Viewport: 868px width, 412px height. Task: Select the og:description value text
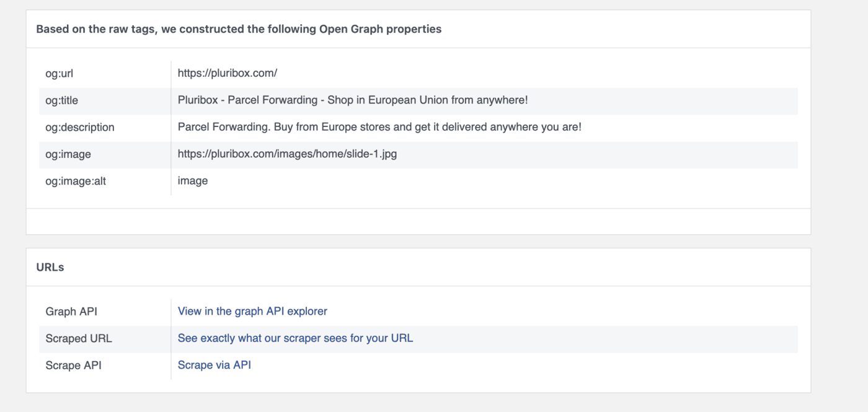(379, 127)
